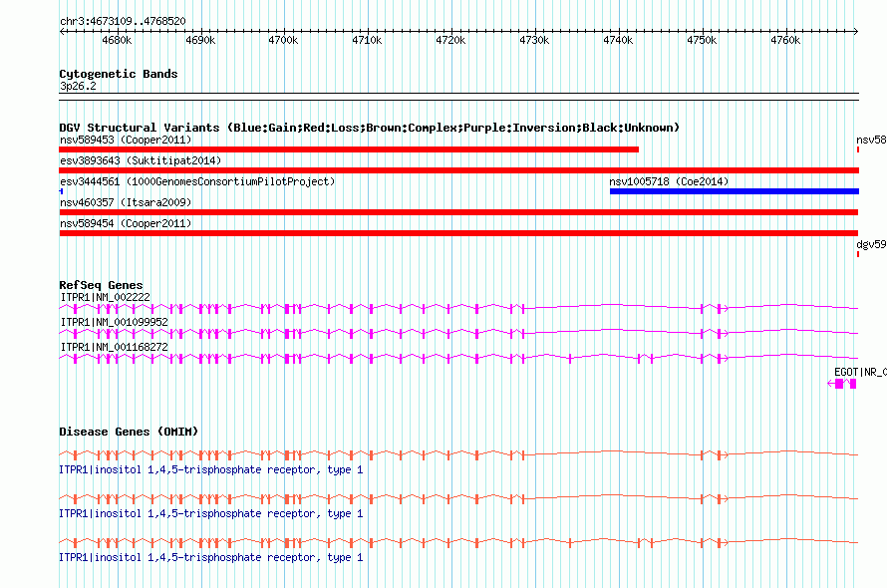The height and width of the screenshot is (588, 887).
Task: Click the ITPR1|NM_001168272 transcript label
Action: pyautogui.click(x=115, y=347)
